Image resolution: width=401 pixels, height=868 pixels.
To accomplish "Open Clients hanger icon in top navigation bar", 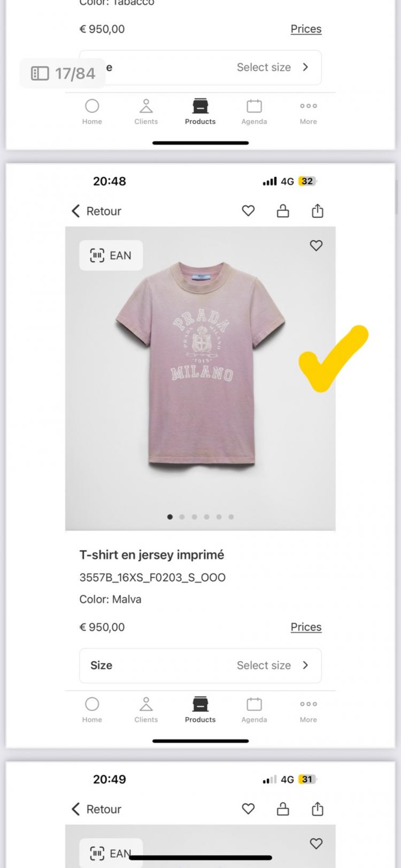I will click(146, 106).
